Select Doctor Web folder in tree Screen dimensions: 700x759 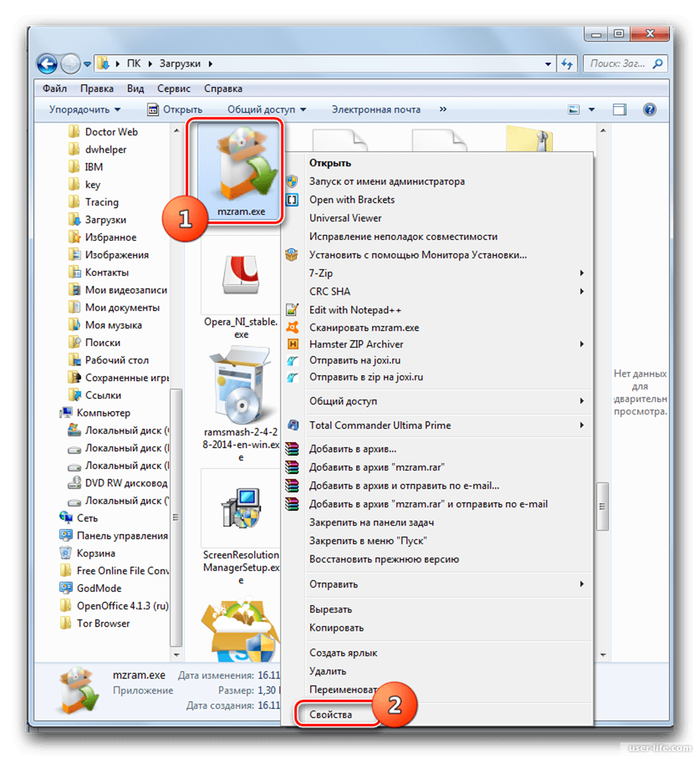click(x=111, y=132)
